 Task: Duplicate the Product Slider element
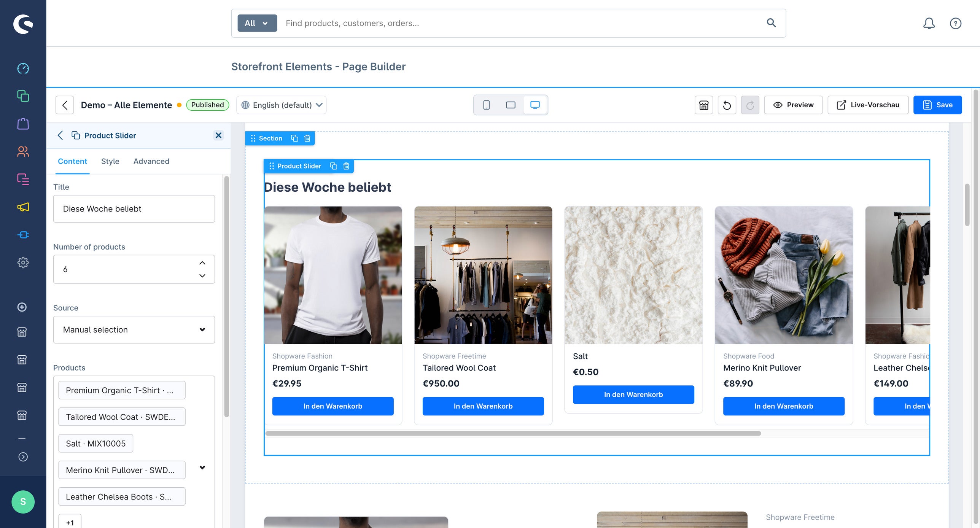point(334,166)
